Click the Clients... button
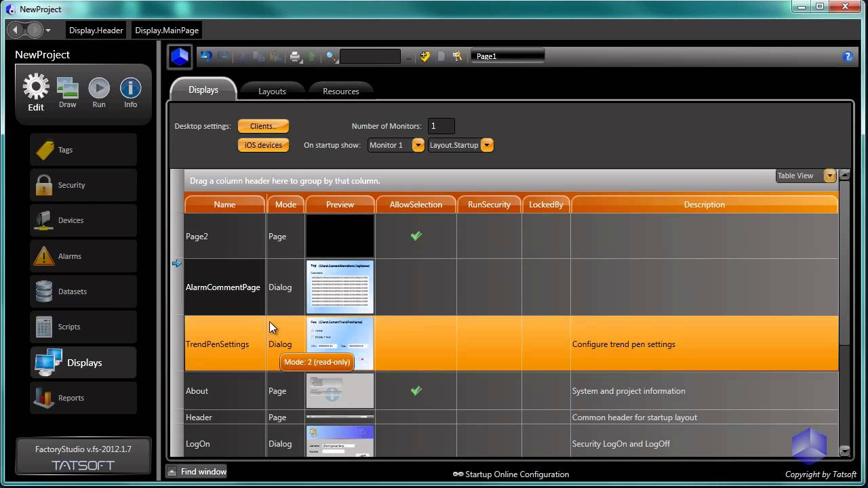This screenshot has height=488, width=868. click(x=263, y=126)
